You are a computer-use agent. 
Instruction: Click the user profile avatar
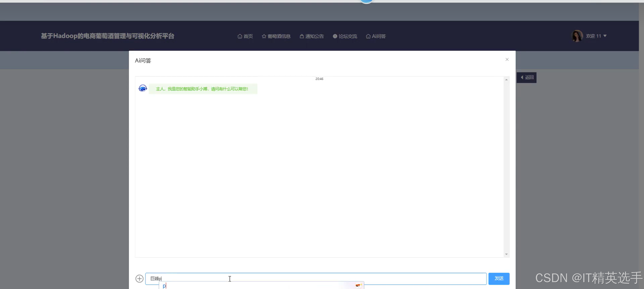tap(577, 36)
